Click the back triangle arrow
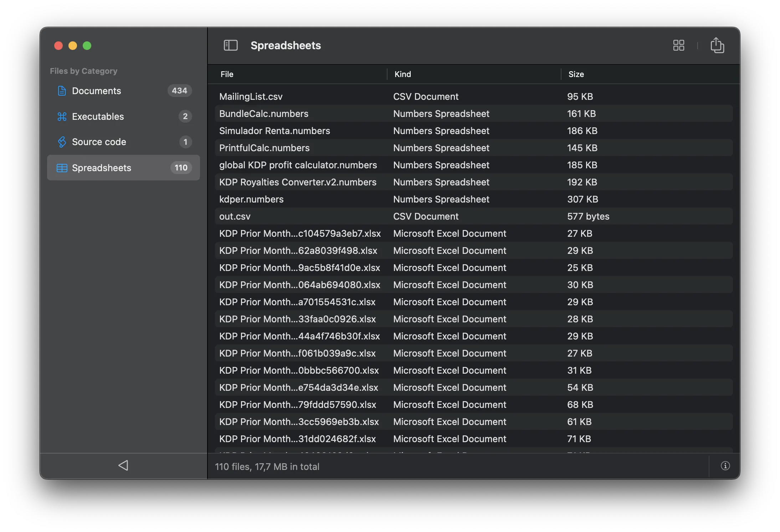Screen dimensions: 780x532 (123, 465)
